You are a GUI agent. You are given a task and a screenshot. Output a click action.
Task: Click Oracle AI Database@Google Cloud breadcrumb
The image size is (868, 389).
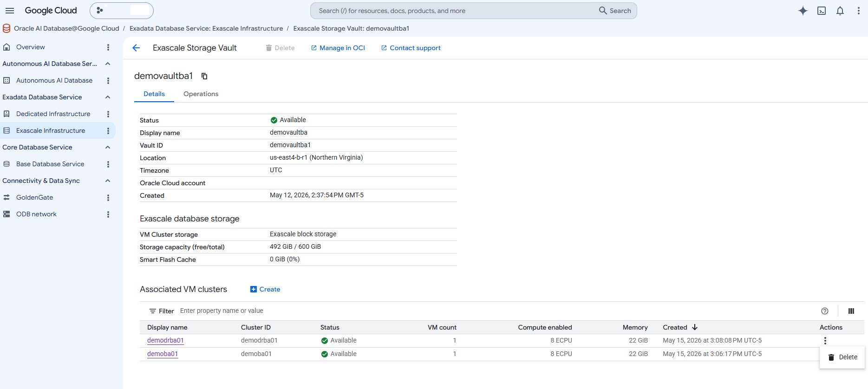(x=66, y=28)
